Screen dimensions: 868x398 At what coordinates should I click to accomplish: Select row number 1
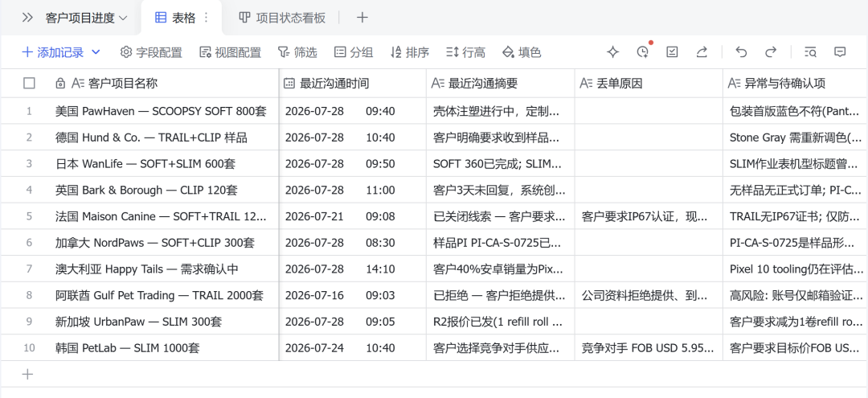pos(30,111)
